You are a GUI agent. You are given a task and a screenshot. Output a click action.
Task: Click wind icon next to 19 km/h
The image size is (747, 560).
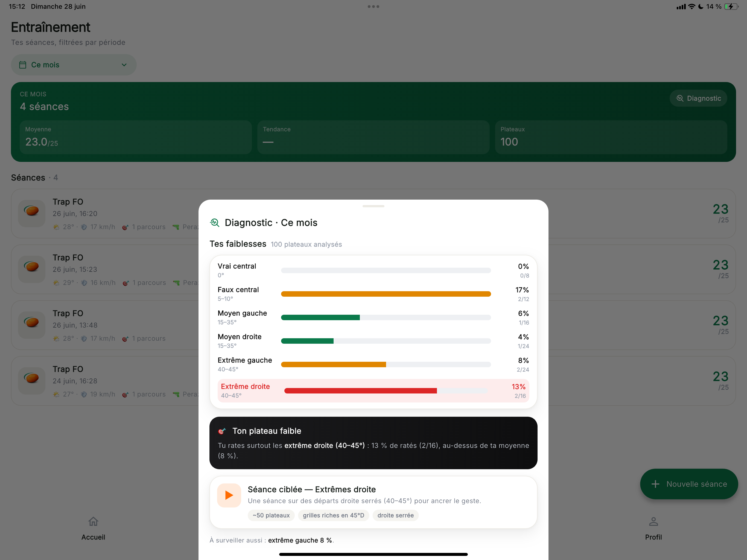pyautogui.click(x=84, y=394)
